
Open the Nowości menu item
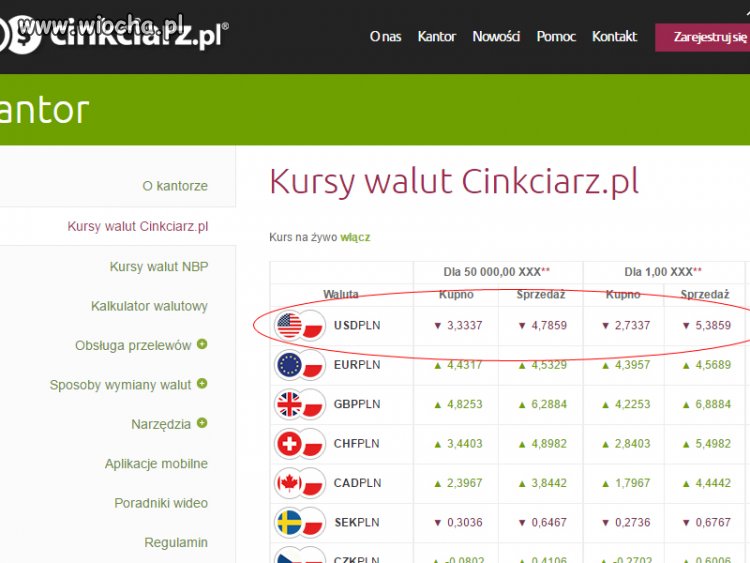[496, 36]
